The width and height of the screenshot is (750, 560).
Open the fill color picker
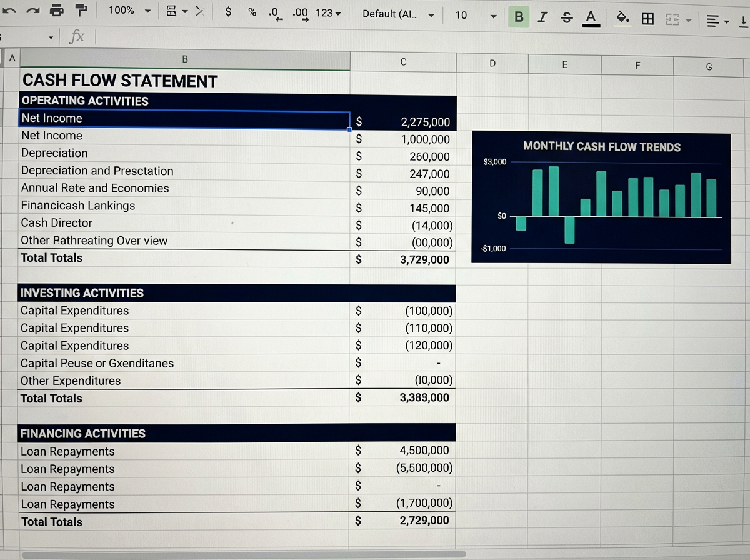point(622,17)
